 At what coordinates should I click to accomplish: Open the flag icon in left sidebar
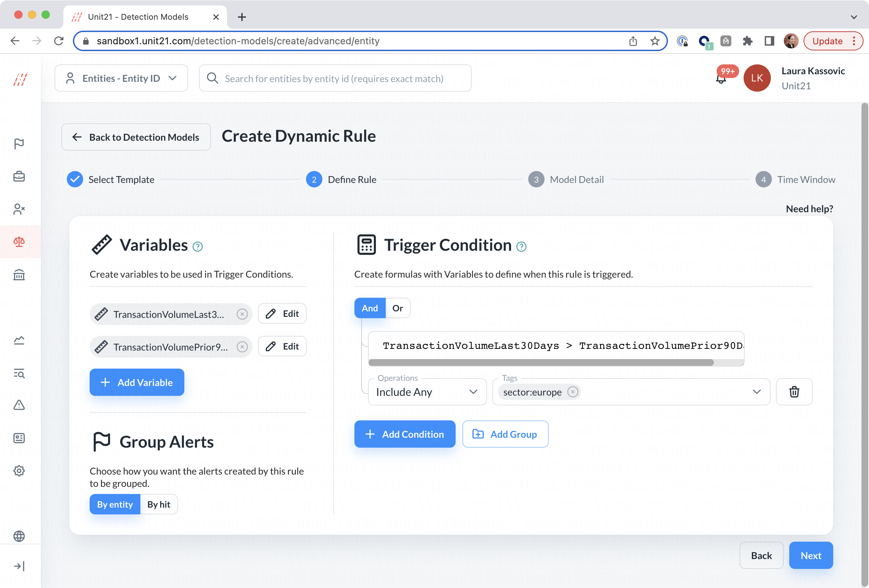(x=19, y=143)
